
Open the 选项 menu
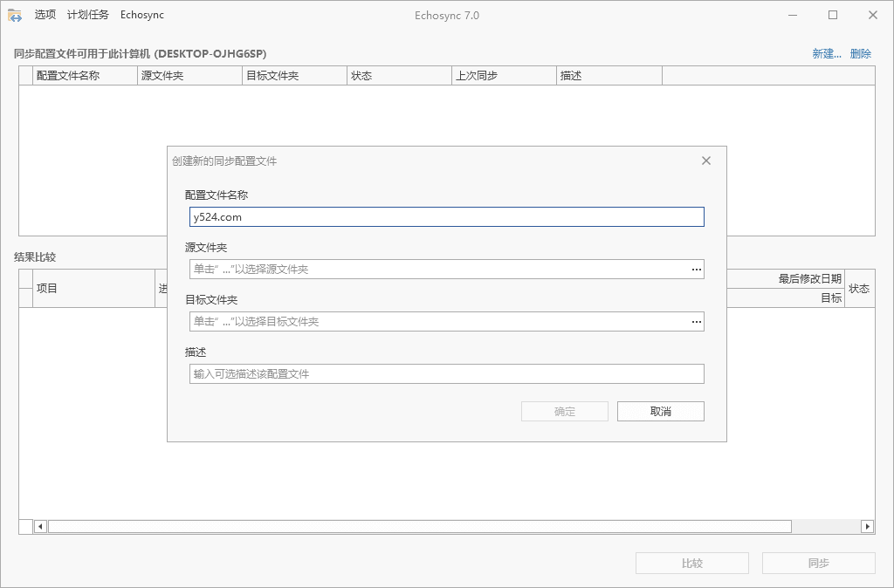pos(45,15)
